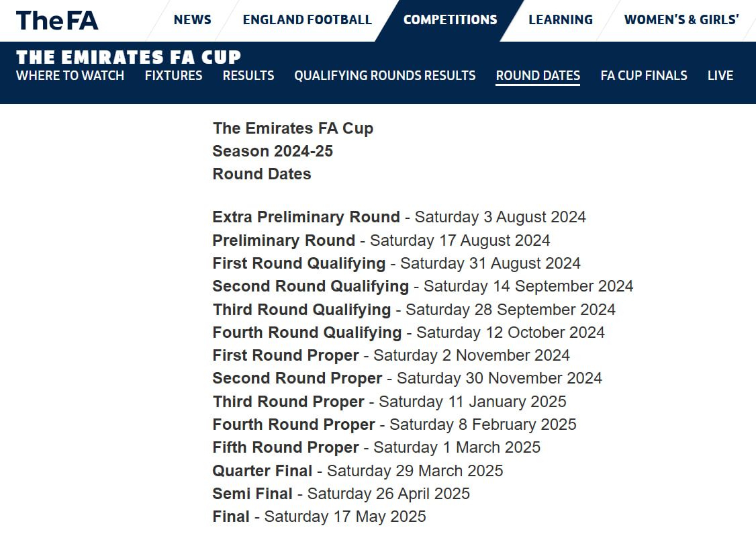Click the Season 2024-25 heading text
This screenshot has width=756, height=536.
coord(273,151)
